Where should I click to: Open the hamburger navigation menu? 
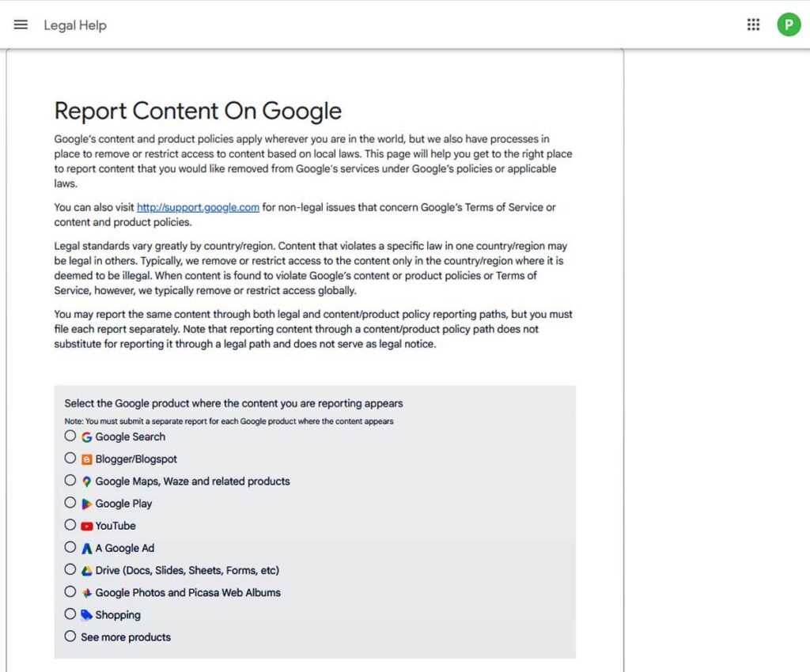(x=21, y=24)
